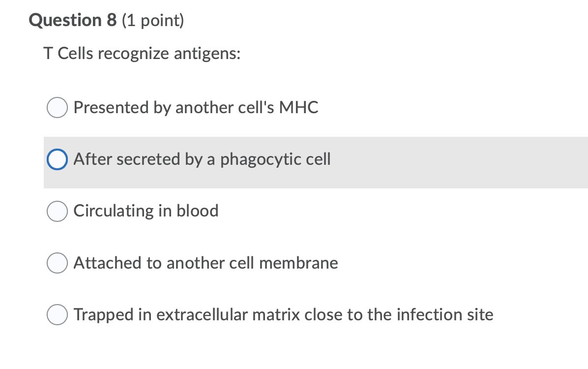The width and height of the screenshot is (588, 369).
Task: Select the radio button for "Presented by another cell's MHC"
Action: coord(57,108)
